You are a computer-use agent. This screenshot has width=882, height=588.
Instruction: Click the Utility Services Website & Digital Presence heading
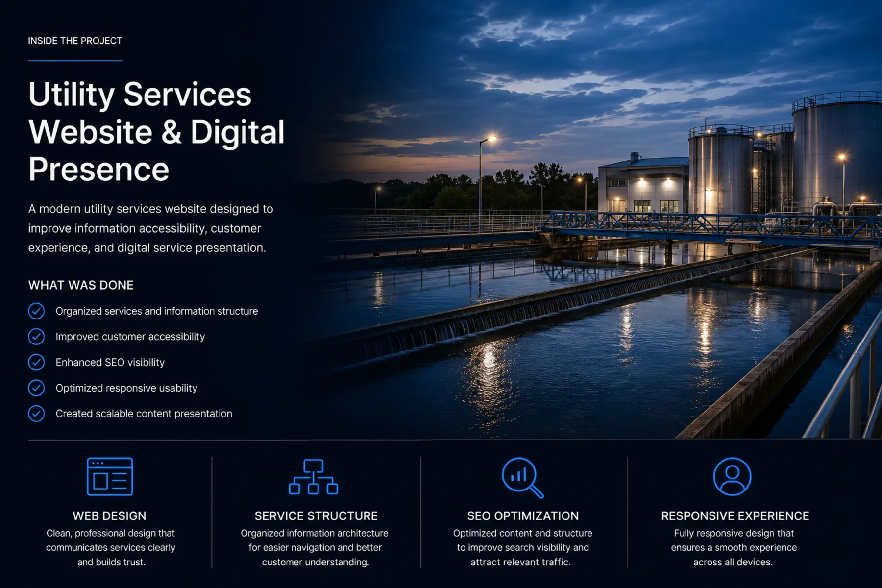156,131
